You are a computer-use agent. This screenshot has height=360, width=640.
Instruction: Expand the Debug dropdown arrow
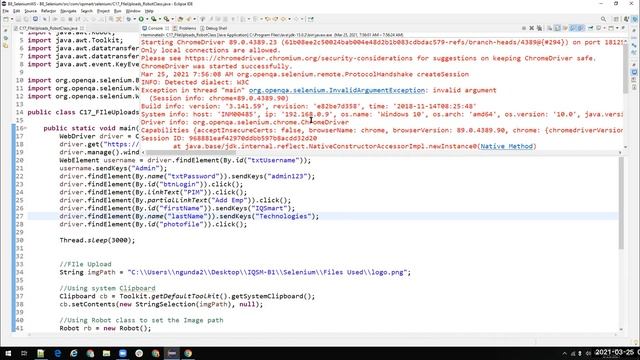pyautogui.click(x=134, y=19)
